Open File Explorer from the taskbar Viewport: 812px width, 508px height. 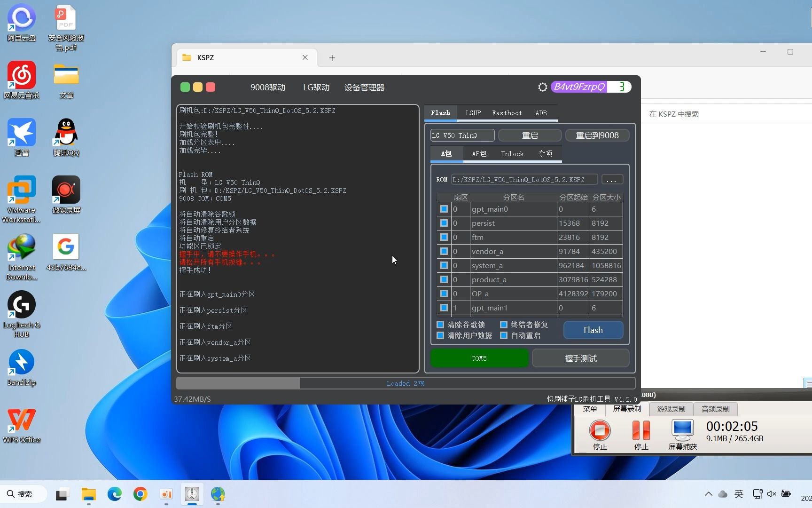(x=88, y=494)
